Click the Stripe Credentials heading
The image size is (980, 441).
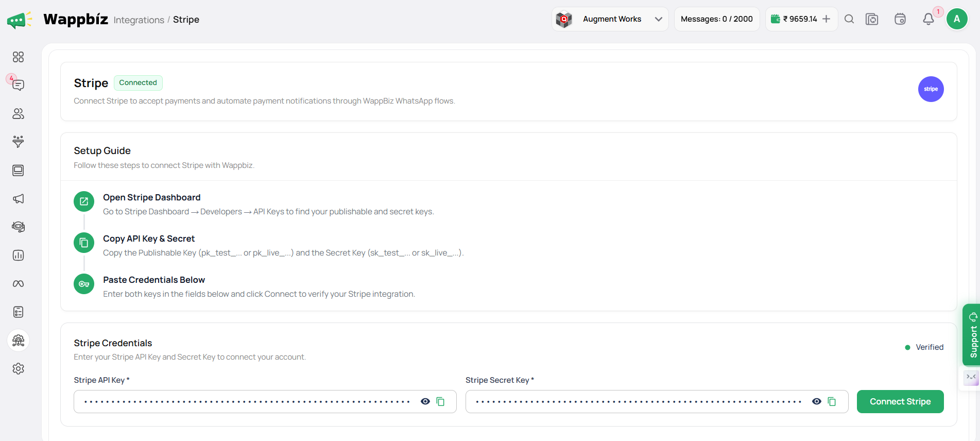pos(113,343)
